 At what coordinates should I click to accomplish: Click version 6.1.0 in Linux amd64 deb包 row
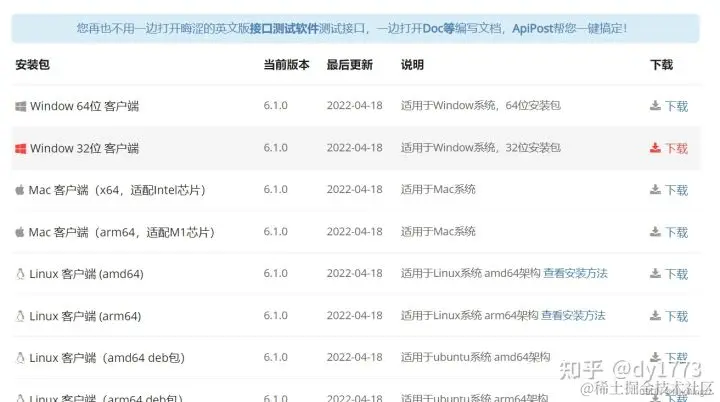pos(276,357)
